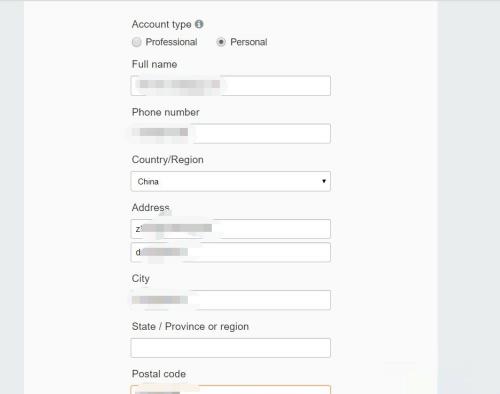Viewport: 500px width, 394px height.
Task: Click the Account type info icon
Action: tap(199, 24)
